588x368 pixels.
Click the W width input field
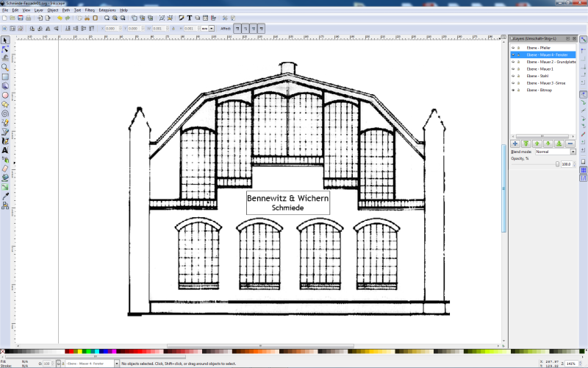click(159, 29)
